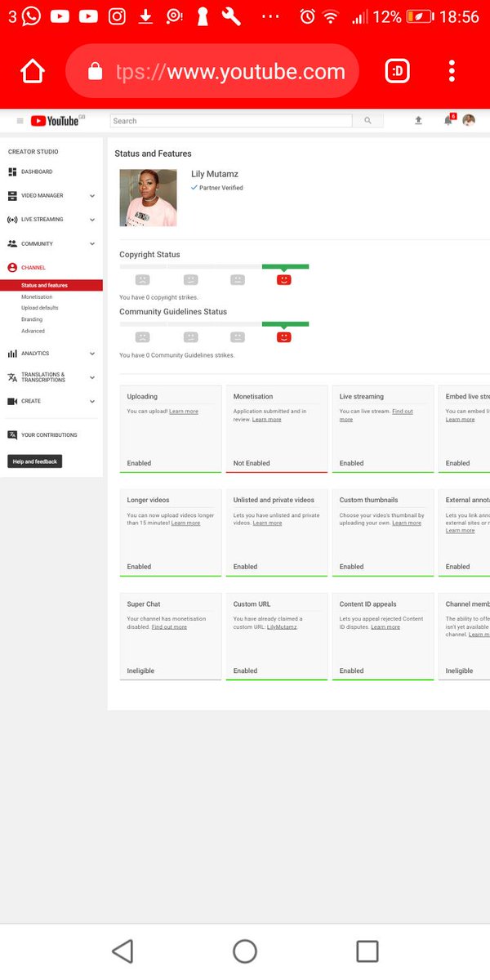The height and width of the screenshot is (980, 490).
Task: Expand the Community section
Action: 92,243
